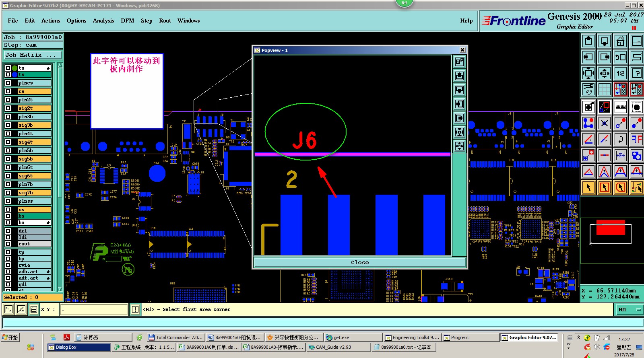Select the pln7b layer name
Screen dimensions: 644x358
click(x=34, y=184)
